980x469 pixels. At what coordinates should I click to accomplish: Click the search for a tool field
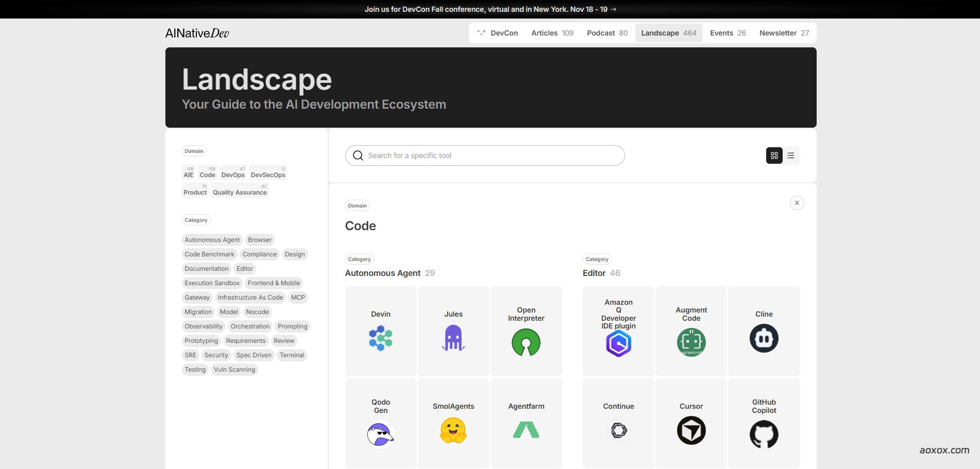(484, 155)
